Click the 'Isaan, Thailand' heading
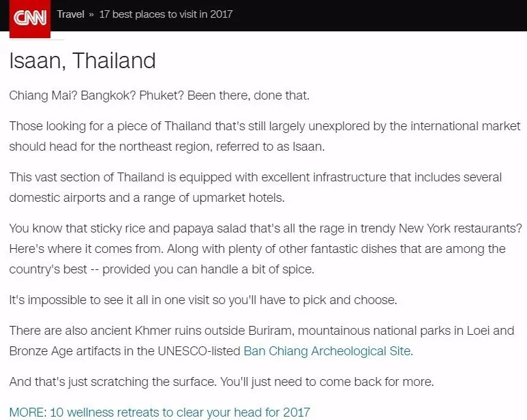 click(x=82, y=61)
